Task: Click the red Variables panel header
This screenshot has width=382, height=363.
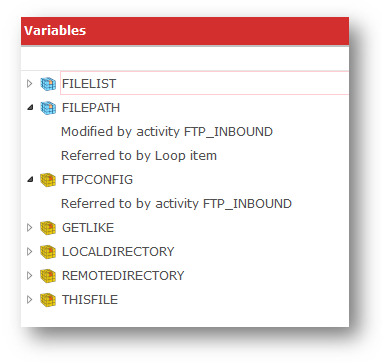Action: tap(185, 31)
